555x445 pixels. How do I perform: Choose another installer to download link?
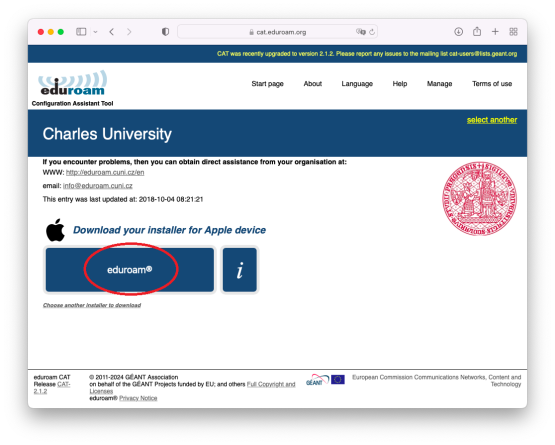click(x=92, y=305)
